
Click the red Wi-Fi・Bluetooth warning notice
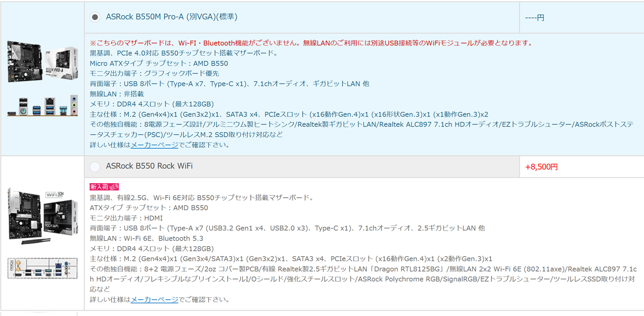(x=311, y=43)
